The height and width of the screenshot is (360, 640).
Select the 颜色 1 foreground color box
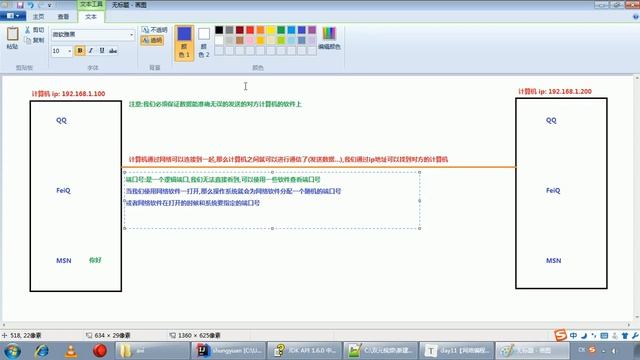[x=184, y=42]
